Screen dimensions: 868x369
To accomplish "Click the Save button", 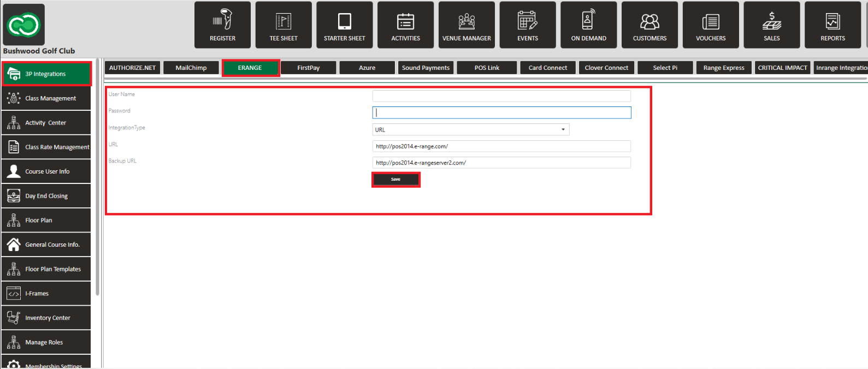I will point(396,179).
